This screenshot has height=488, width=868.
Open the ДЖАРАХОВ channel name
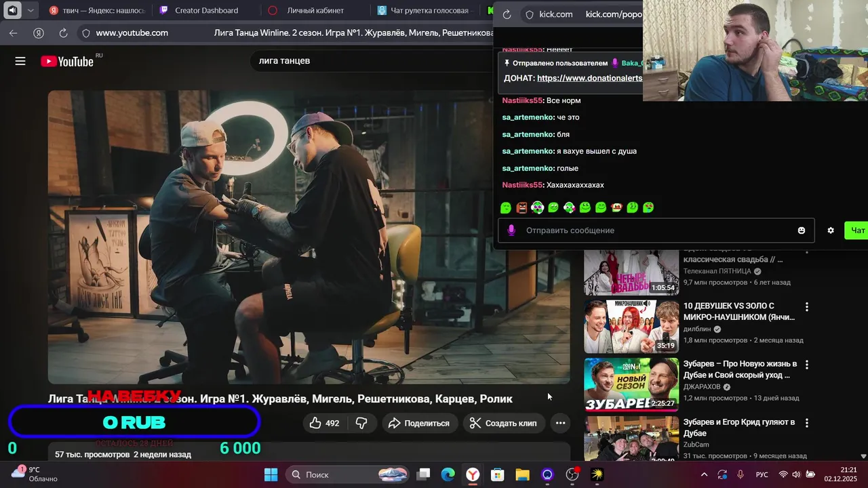pyautogui.click(x=702, y=387)
